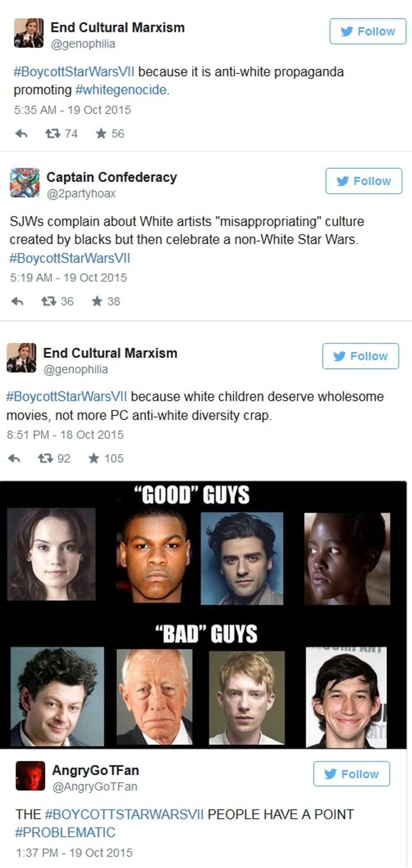Retweet the tweet with 92 retweets
412x868 pixels.
[45, 458]
